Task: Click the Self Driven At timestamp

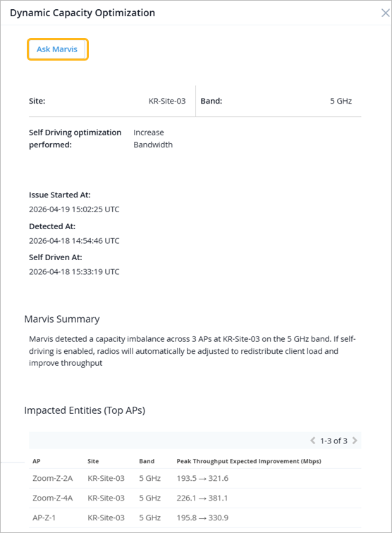Action: [74, 271]
